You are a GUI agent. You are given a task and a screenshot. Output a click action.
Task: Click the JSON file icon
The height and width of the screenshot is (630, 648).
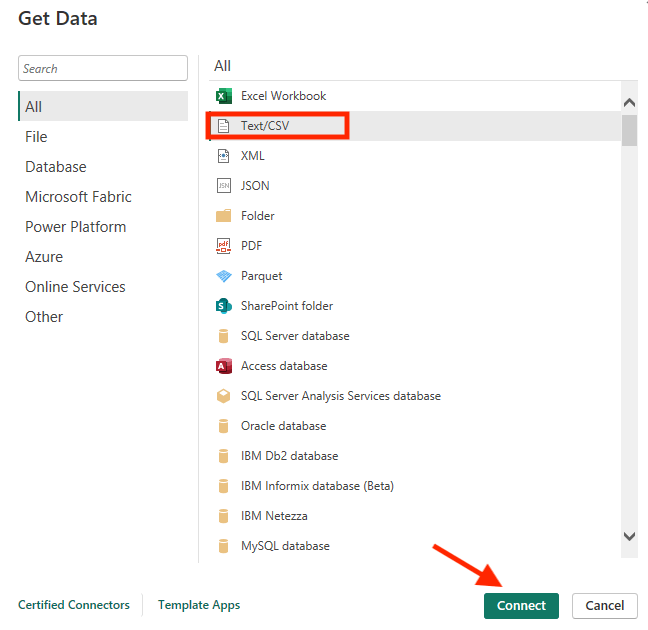224,186
